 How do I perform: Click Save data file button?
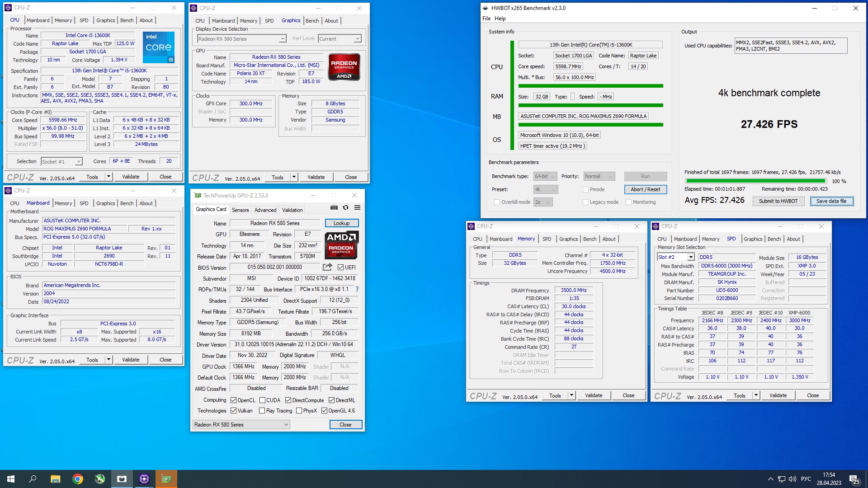coord(831,201)
